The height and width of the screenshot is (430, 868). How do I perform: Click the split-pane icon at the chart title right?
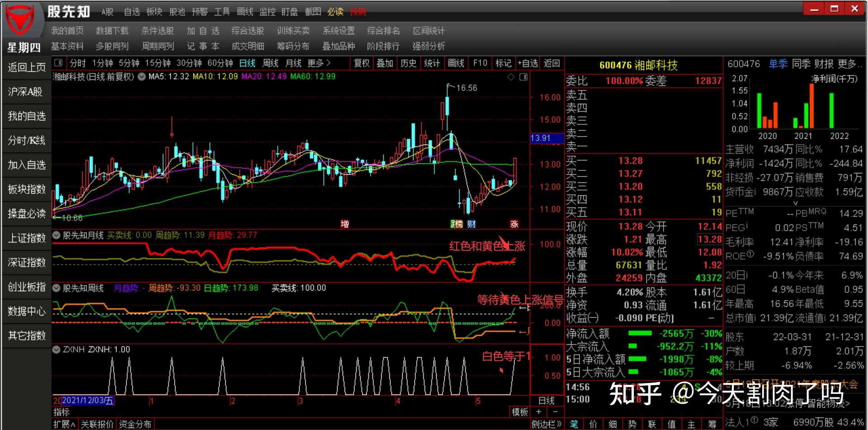pyautogui.click(x=524, y=77)
